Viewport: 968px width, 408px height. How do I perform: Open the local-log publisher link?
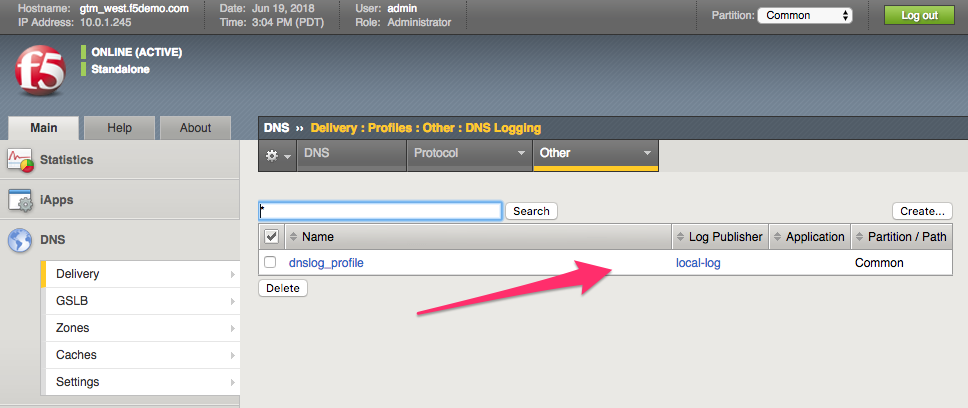(698, 263)
